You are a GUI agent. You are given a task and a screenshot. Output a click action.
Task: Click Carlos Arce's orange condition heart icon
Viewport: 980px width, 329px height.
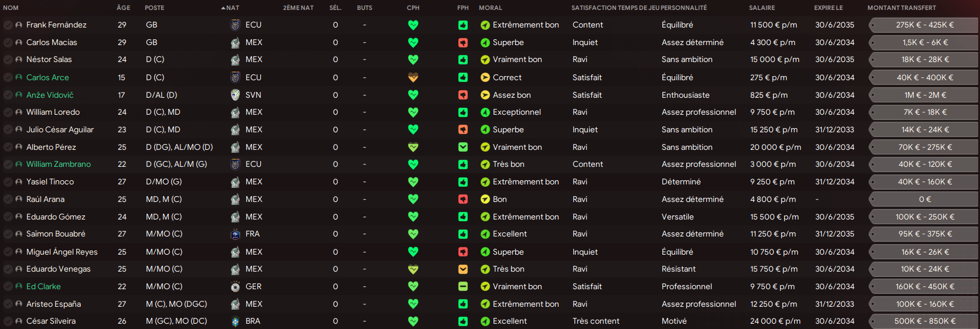click(413, 77)
